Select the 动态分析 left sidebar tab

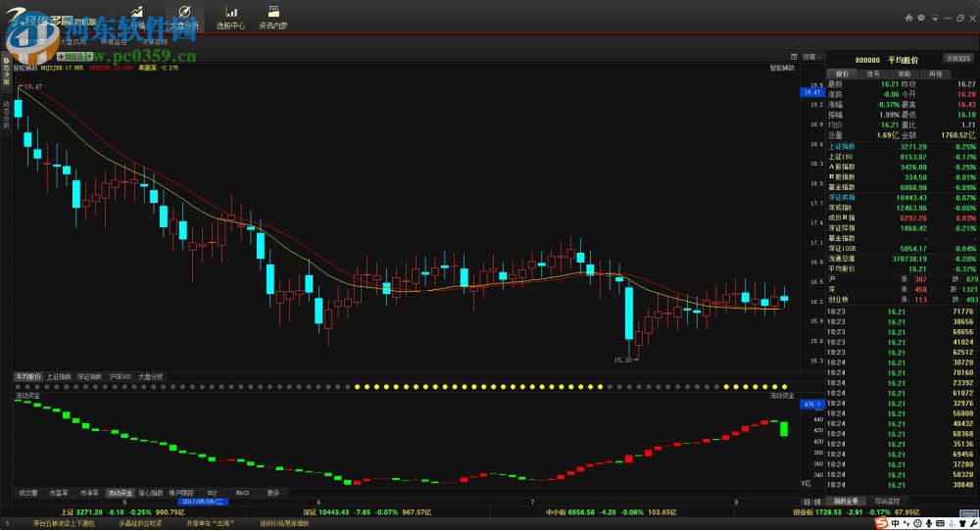click(6, 114)
